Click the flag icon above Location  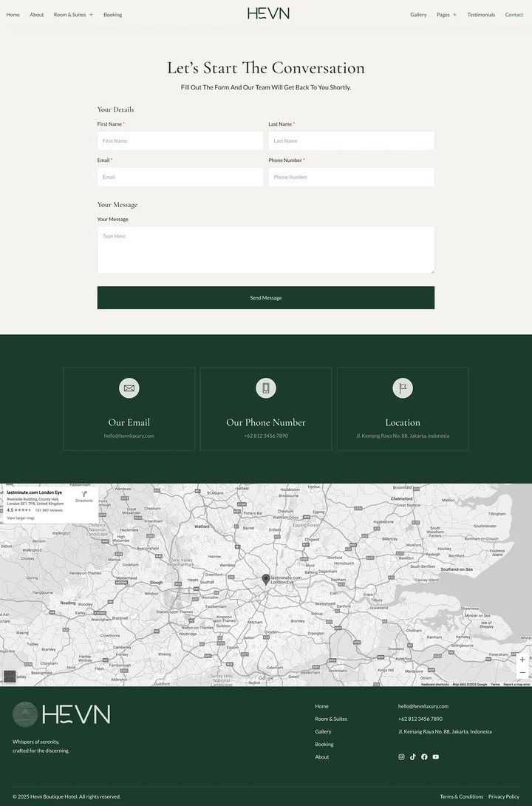click(403, 388)
